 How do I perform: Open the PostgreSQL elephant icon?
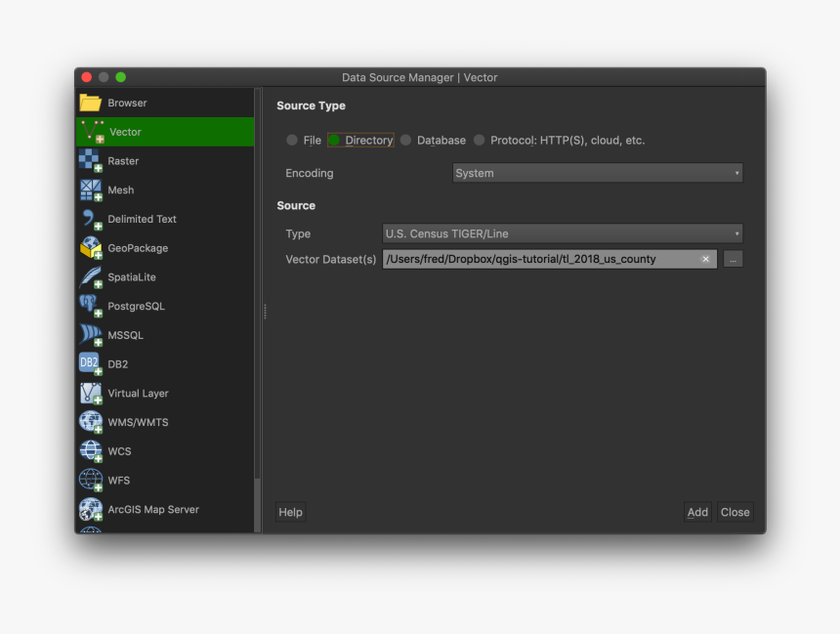click(x=91, y=306)
